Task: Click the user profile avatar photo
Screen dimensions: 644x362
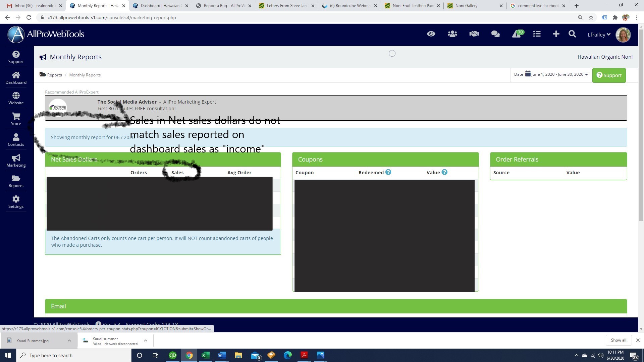Action: [x=623, y=35]
